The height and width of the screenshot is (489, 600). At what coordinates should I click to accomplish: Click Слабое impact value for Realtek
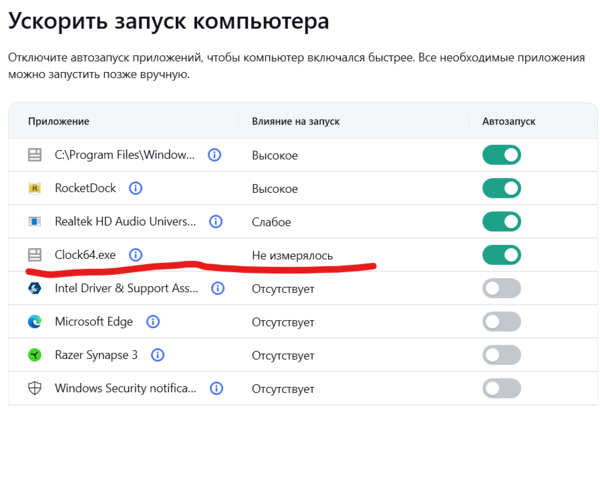(x=271, y=222)
